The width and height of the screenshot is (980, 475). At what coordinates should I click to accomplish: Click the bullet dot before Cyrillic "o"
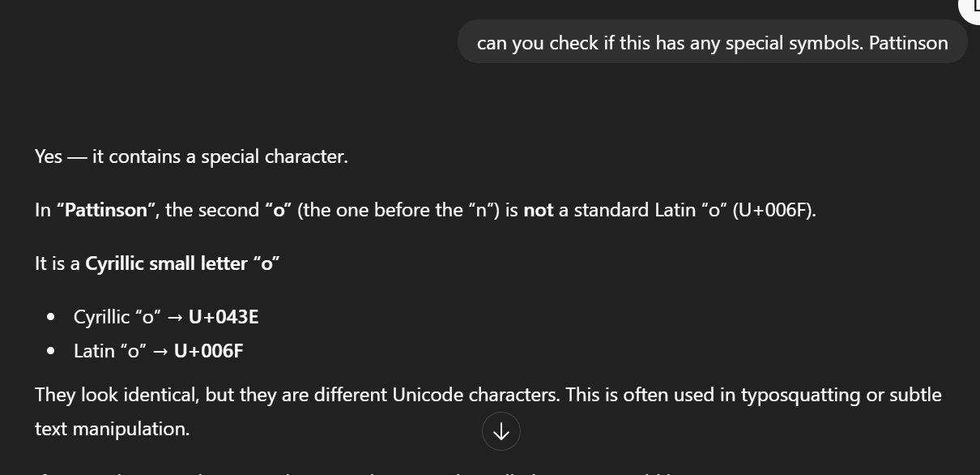pyautogui.click(x=52, y=317)
